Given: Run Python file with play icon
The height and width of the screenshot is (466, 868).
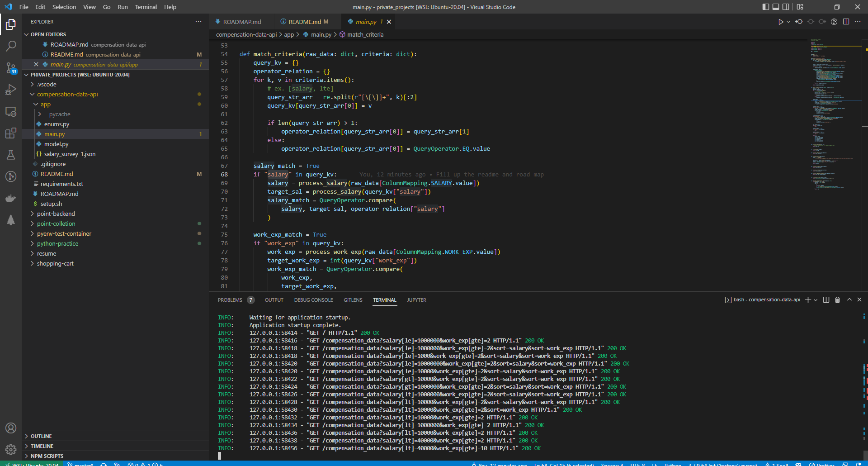Looking at the screenshot, I should [780, 22].
